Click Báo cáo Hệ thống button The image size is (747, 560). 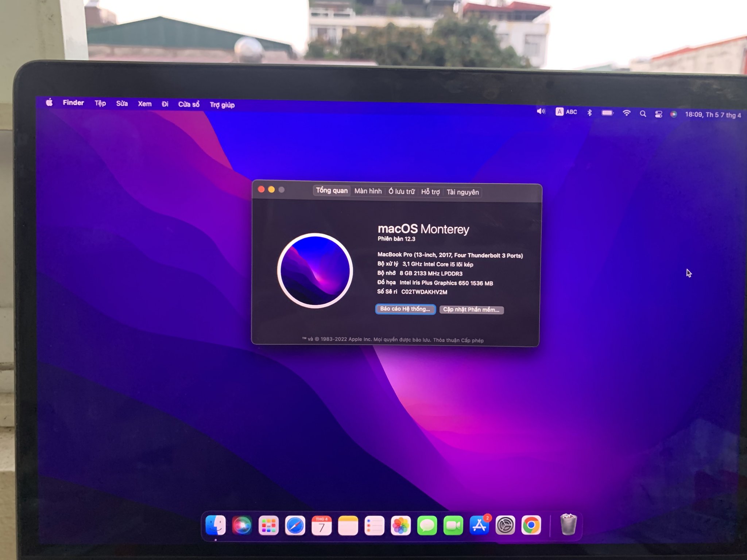(x=405, y=309)
